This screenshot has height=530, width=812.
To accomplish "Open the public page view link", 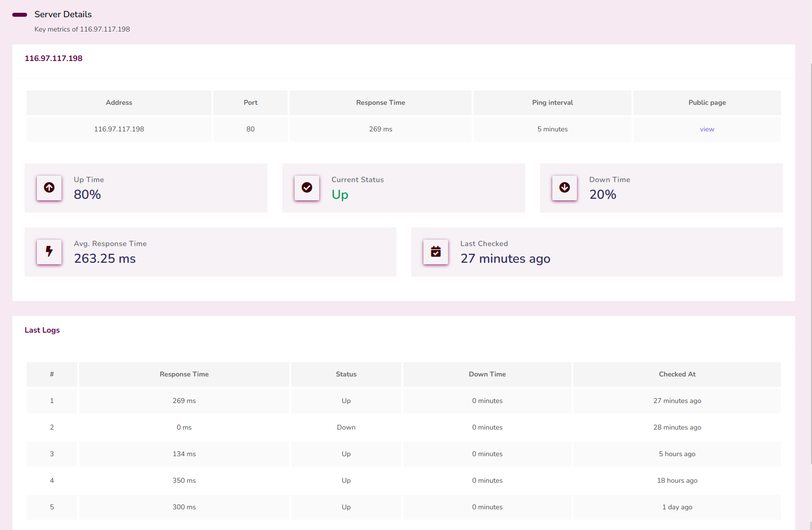I will (x=707, y=129).
